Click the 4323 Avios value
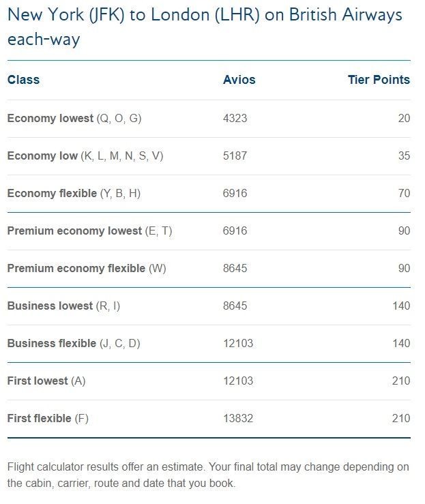 point(235,118)
